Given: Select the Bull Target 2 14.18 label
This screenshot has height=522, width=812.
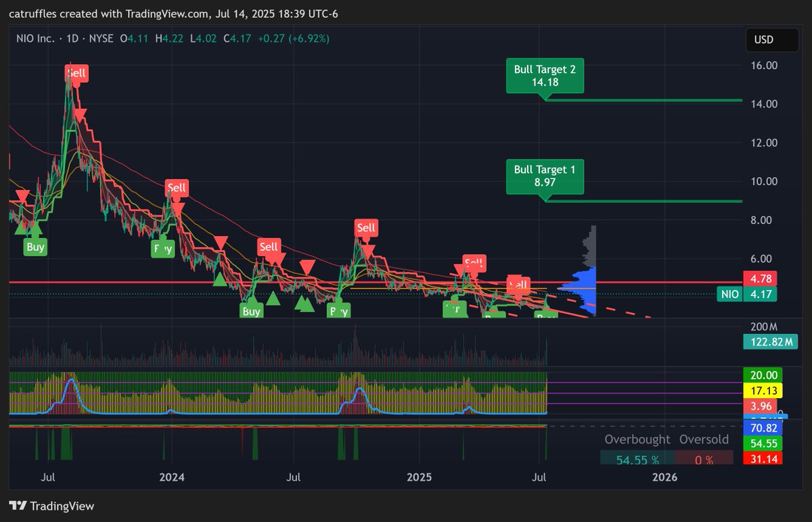Looking at the screenshot, I should click(545, 75).
